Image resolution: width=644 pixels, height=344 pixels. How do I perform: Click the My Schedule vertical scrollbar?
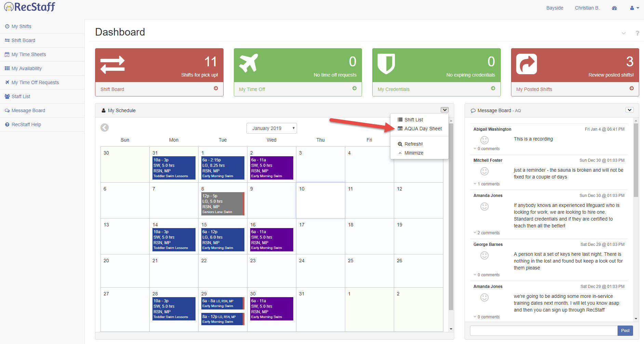click(x=451, y=217)
